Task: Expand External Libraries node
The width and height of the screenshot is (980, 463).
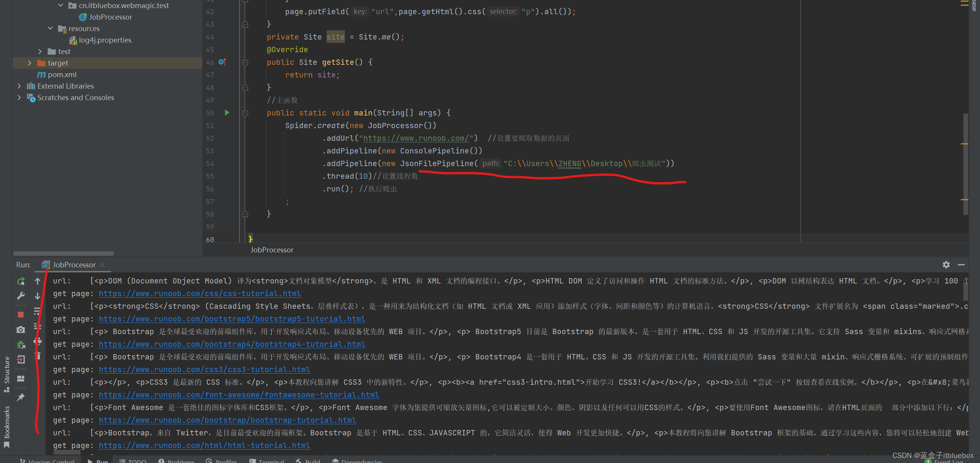Action: coord(19,86)
